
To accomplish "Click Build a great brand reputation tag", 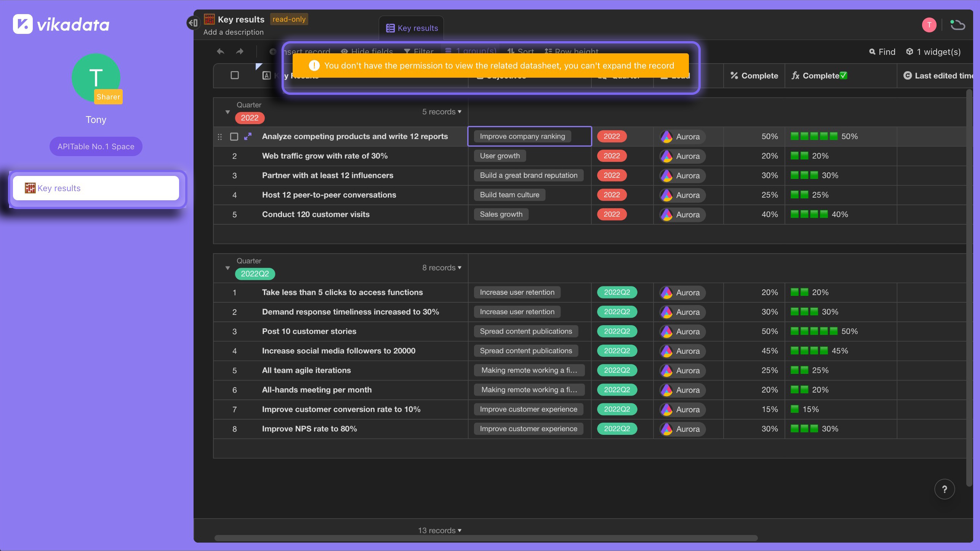I will 528,176.
